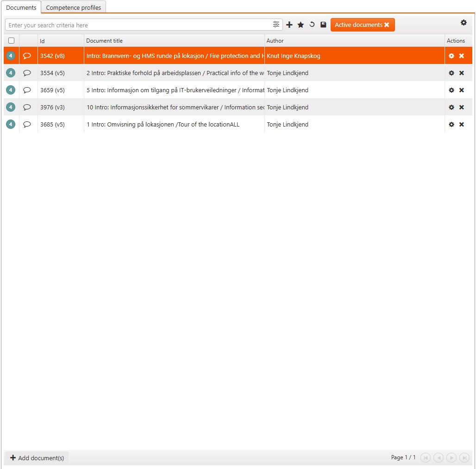Open favorite searches via the star icon
The height and width of the screenshot is (469, 476).
(301, 25)
